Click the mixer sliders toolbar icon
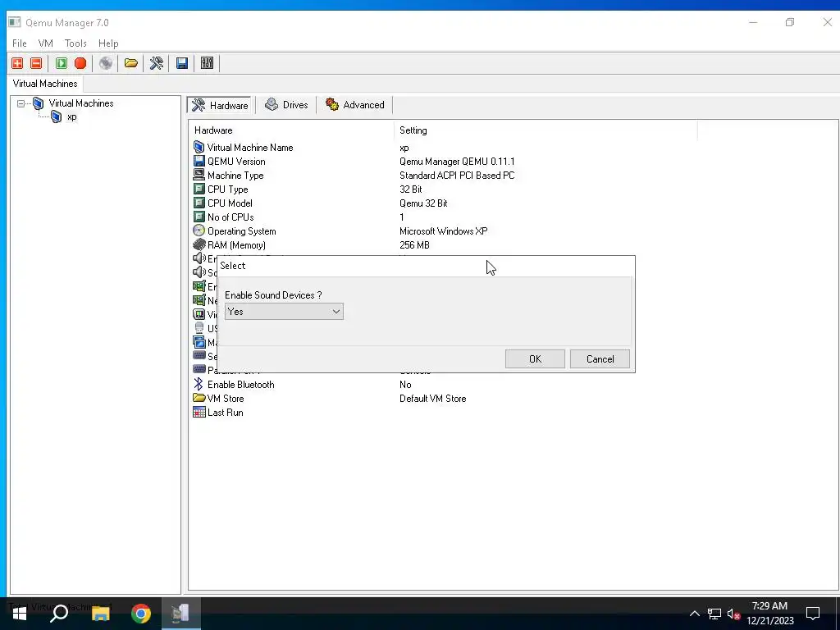Viewport: 840px width, 630px height. click(x=207, y=63)
